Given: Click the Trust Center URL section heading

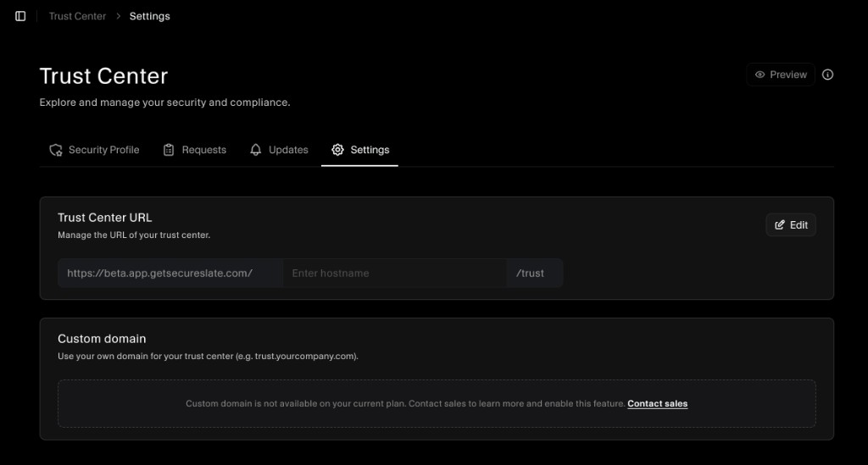Looking at the screenshot, I should pos(104,218).
